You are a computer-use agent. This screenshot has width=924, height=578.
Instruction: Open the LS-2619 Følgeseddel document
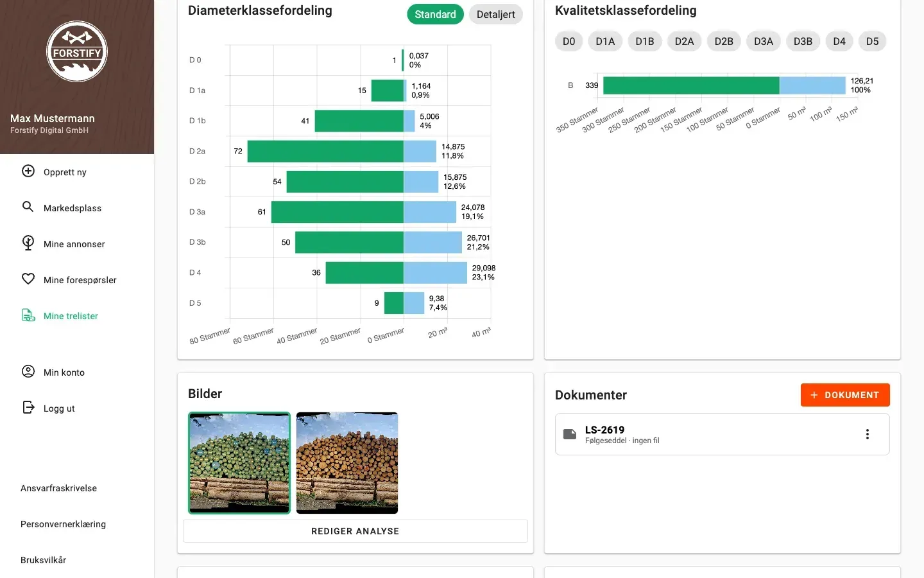click(x=723, y=434)
